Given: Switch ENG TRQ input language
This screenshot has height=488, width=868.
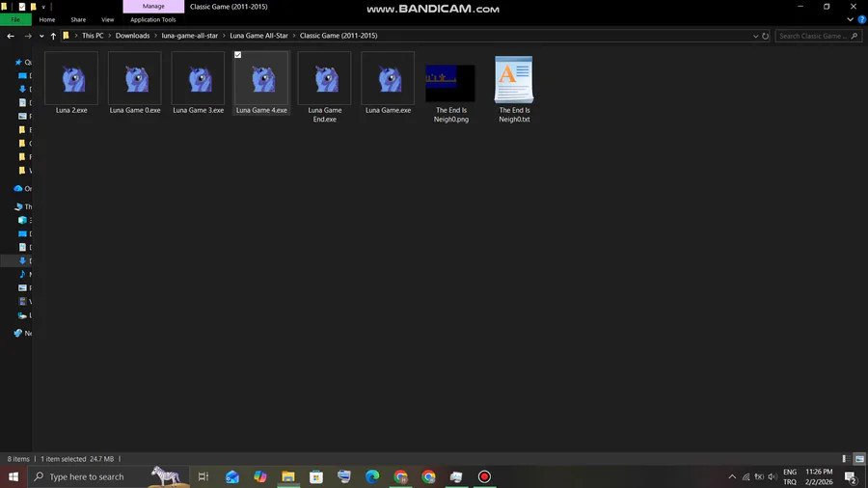Looking at the screenshot, I should 790,476.
